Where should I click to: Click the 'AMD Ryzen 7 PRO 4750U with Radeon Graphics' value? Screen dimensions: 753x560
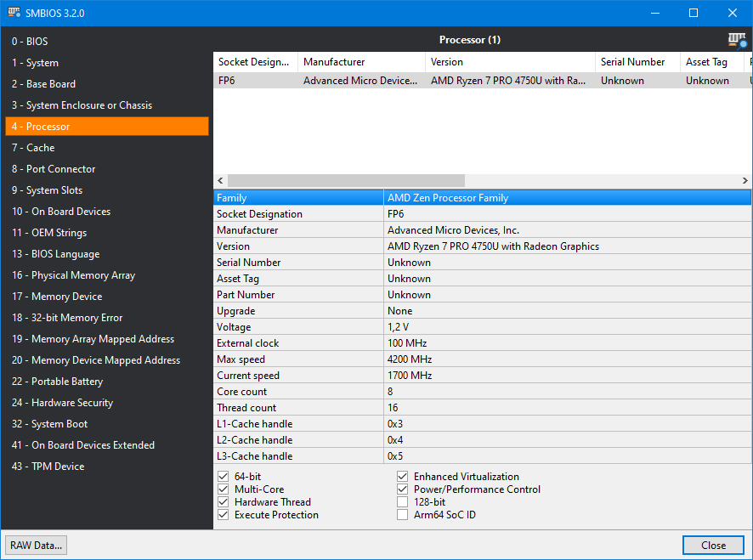493,246
